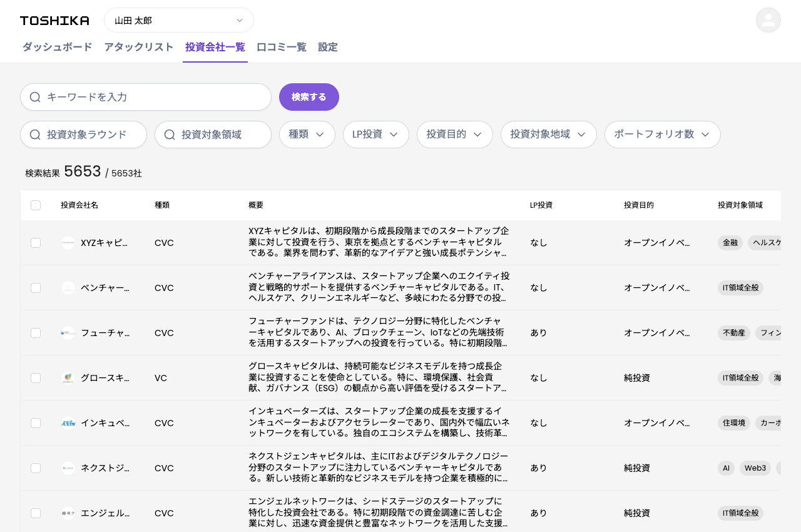Screen dimensions: 801x532
Task: Check the グロースキ row checkbox
Action: coord(36,378)
